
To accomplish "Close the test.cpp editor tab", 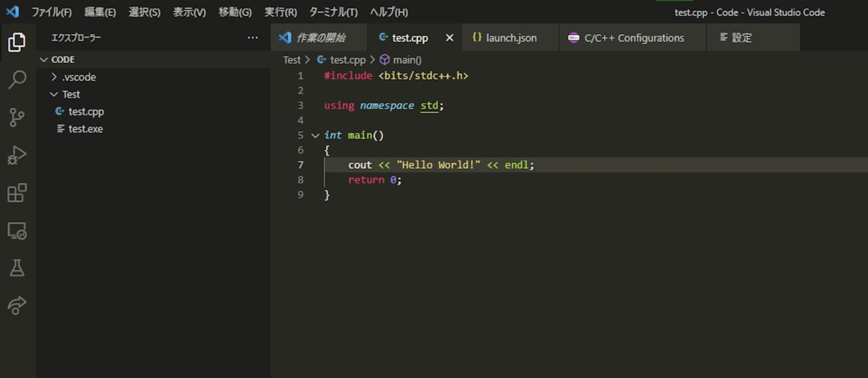I will (x=449, y=38).
